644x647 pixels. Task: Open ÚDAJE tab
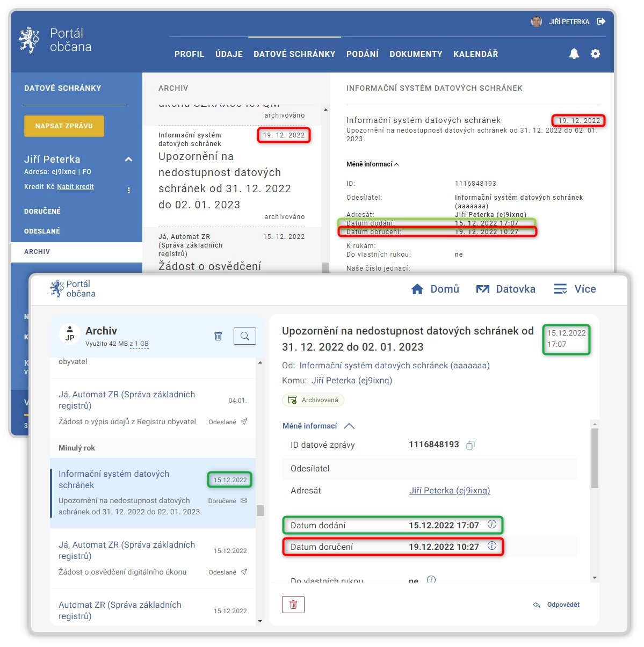coord(229,54)
